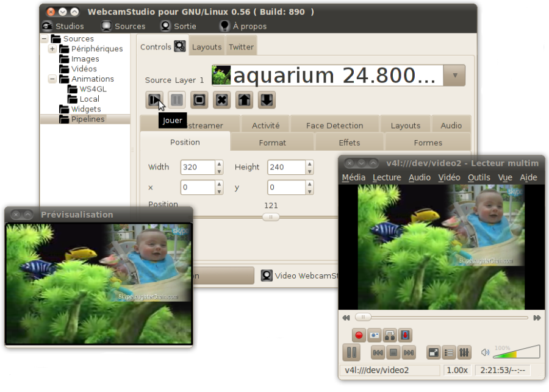Open VLC Audio menu
Viewport: 549px width, 392px height.
click(420, 177)
